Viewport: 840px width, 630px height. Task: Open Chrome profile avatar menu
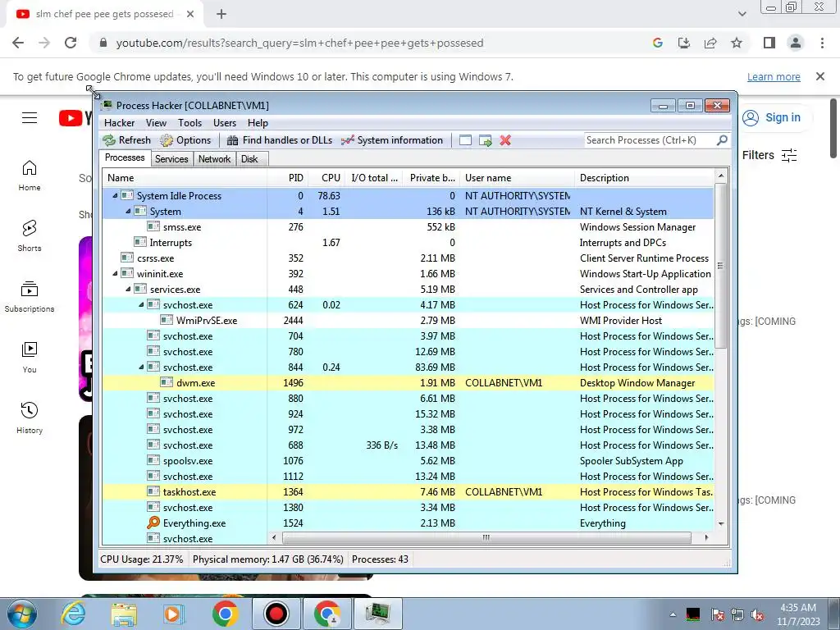796,43
